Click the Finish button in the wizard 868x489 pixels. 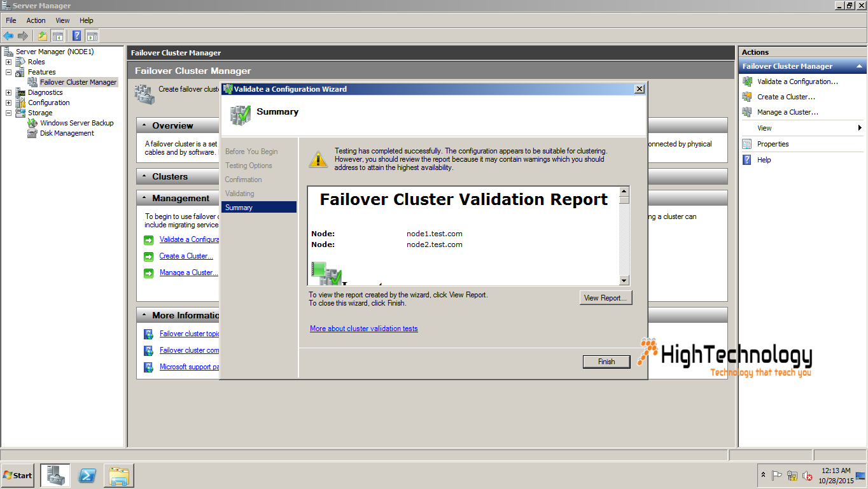pyautogui.click(x=606, y=362)
